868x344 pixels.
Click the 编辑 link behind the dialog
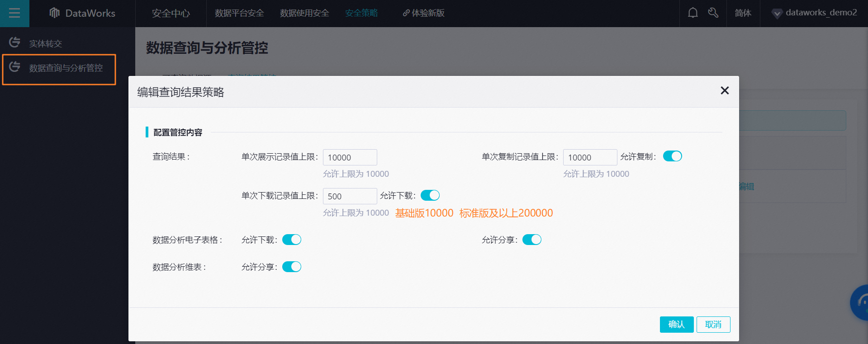click(x=746, y=186)
